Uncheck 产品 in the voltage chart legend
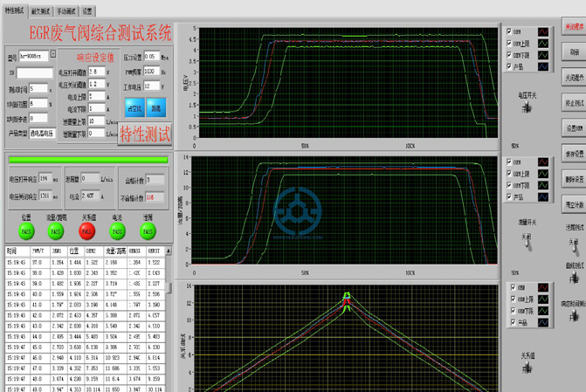This screenshot has height=392, width=586. [509, 66]
